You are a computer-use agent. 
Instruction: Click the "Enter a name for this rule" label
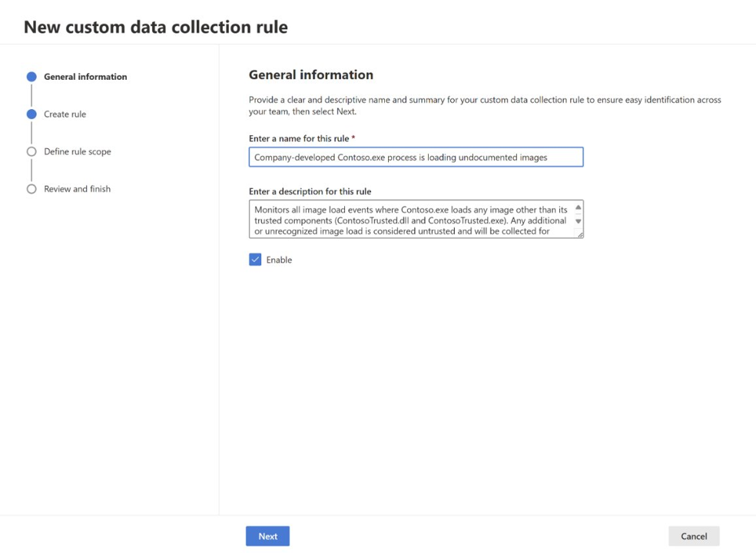pyautogui.click(x=301, y=138)
